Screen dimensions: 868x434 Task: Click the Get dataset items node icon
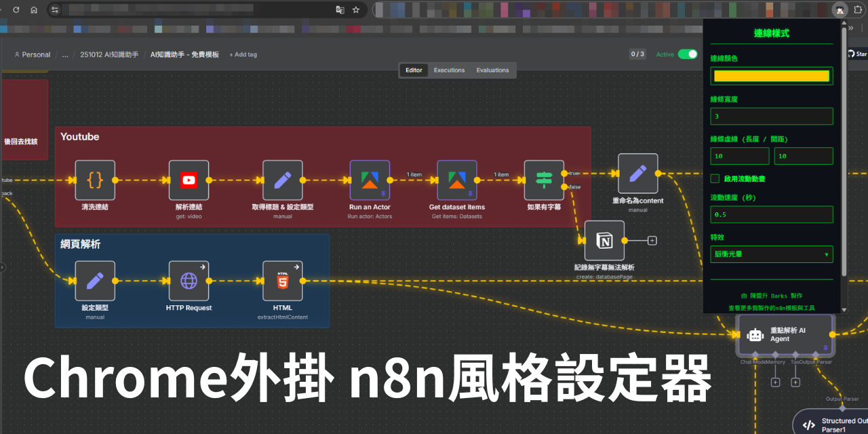(456, 180)
